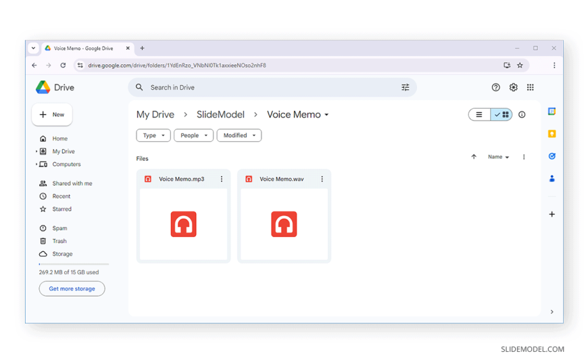
Task: Navigate to SlideModel breadcrumb
Action: coord(220,115)
